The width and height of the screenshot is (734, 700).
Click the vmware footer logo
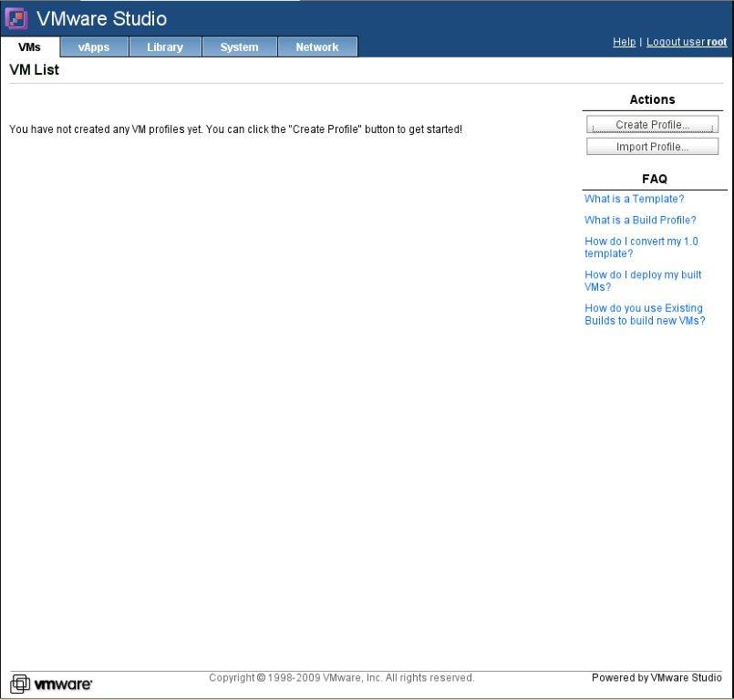tap(51, 685)
